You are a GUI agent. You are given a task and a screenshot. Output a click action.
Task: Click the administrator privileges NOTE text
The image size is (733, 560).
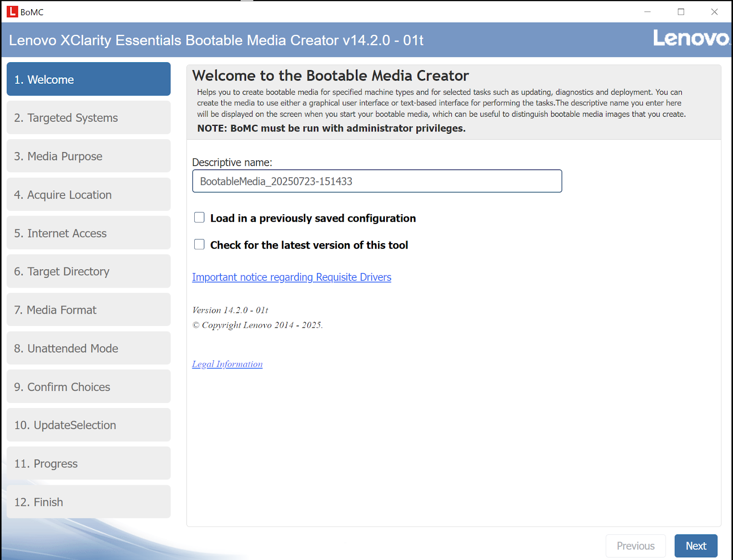[331, 128]
